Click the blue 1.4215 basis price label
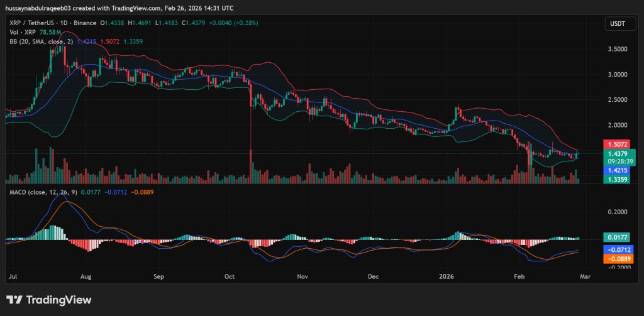This screenshot has width=644, height=316. 616,170
